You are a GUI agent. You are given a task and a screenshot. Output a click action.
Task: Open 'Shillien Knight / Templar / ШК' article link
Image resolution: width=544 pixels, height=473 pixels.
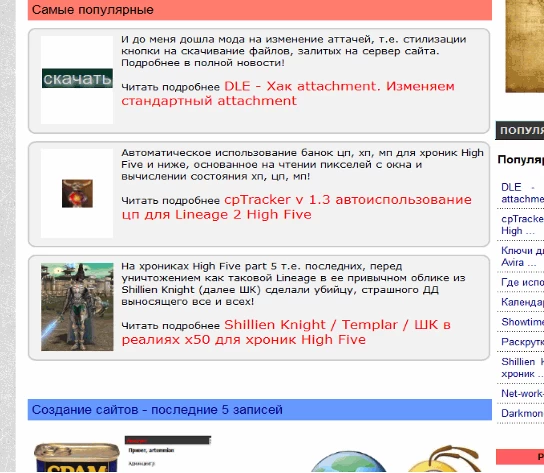point(286,332)
